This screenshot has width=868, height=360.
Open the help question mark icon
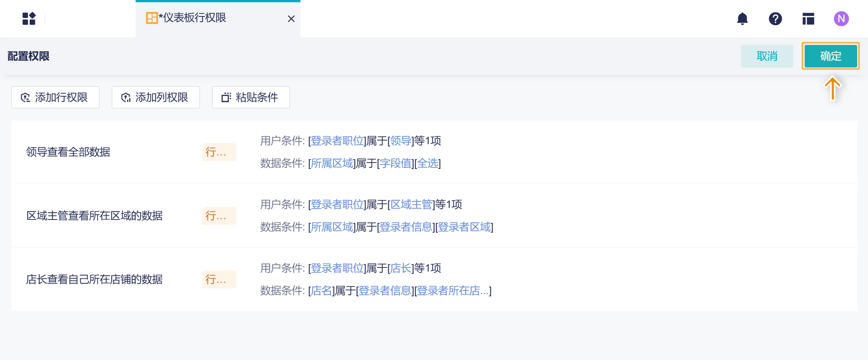click(x=775, y=18)
